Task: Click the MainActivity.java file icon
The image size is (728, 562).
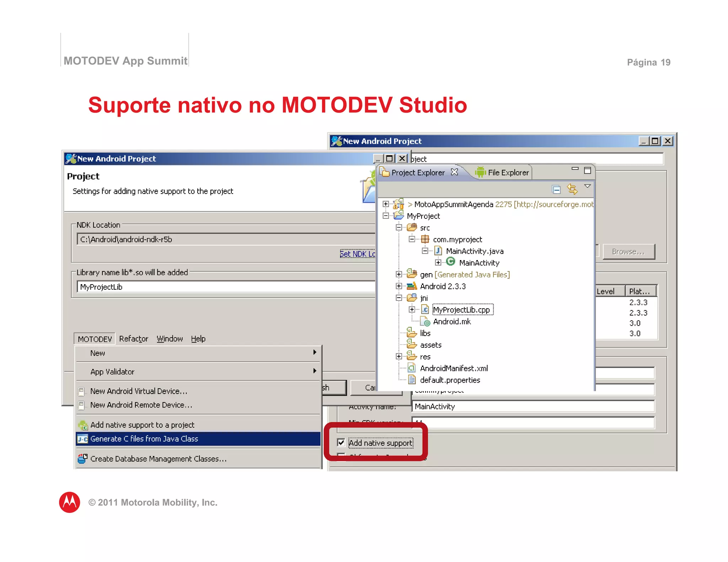Action: [x=438, y=251]
